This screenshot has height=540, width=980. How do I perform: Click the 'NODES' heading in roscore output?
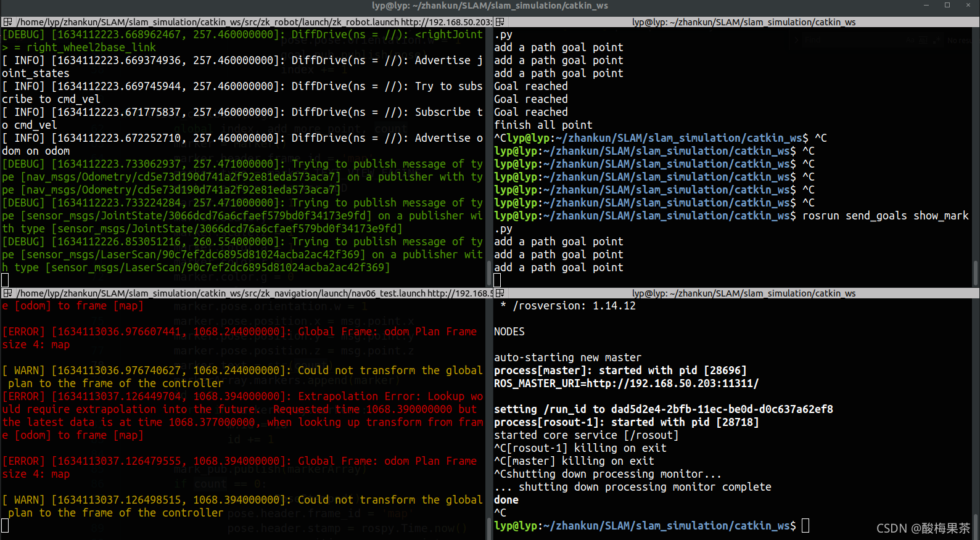tap(509, 332)
